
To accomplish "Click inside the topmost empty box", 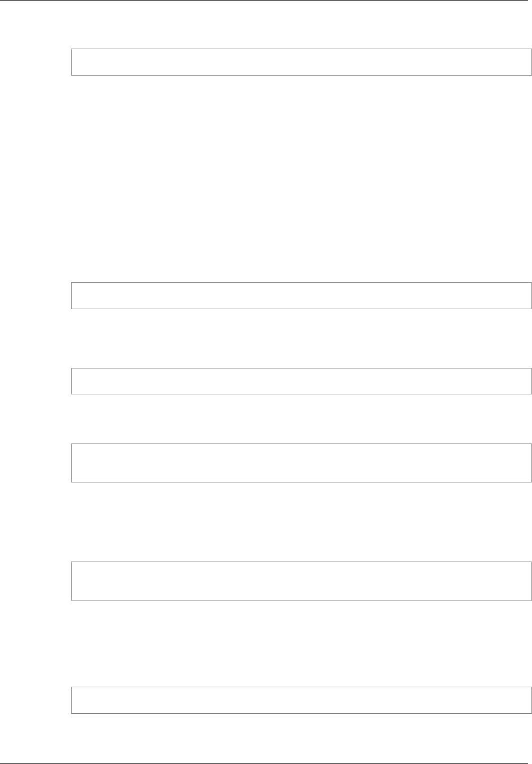I will point(301,62).
